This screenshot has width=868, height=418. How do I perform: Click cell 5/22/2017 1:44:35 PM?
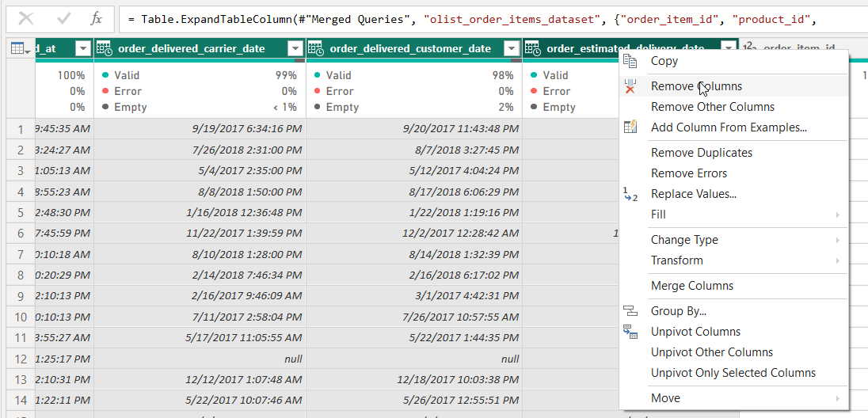414,338
